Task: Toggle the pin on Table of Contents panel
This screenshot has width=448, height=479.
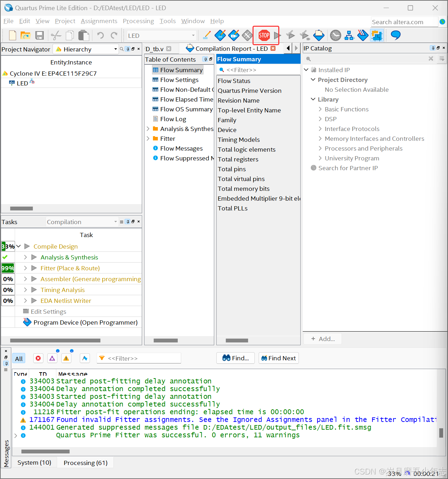Action: coord(205,59)
